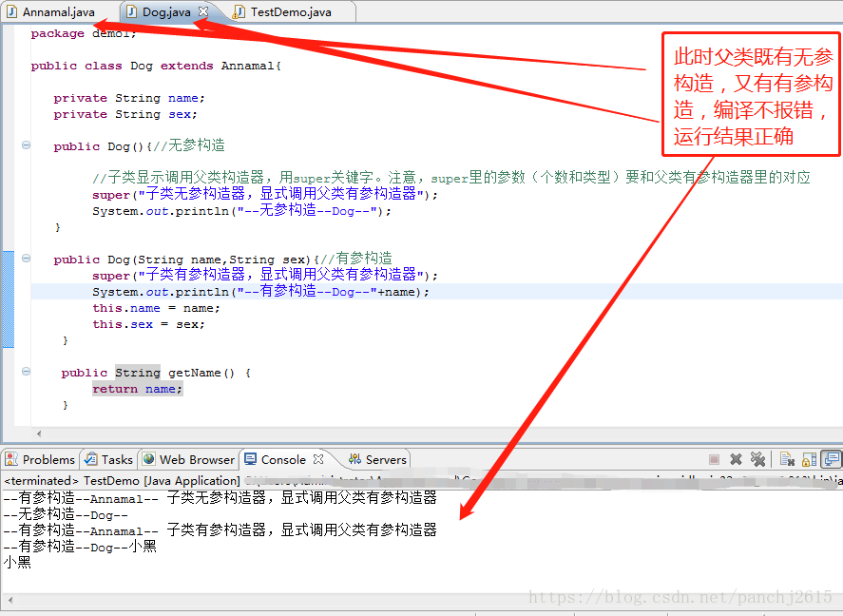Click Remove All Terminated Launches icon
This screenshot has height=616, width=843.
pyautogui.click(x=757, y=459)
